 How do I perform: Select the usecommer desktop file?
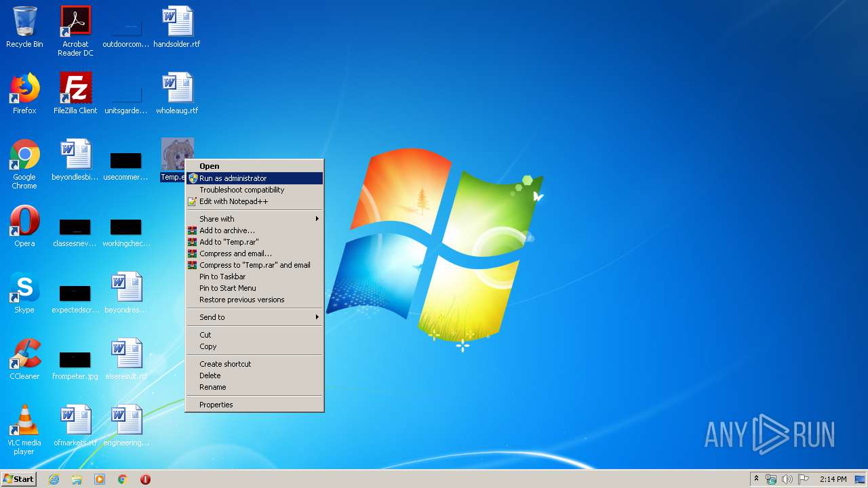tap(126, 161)
